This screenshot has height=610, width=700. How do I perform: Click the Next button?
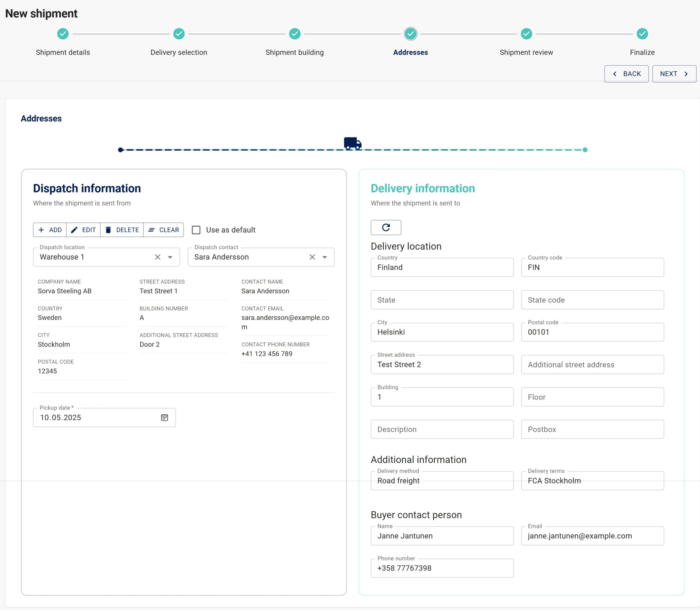point(674,74)
